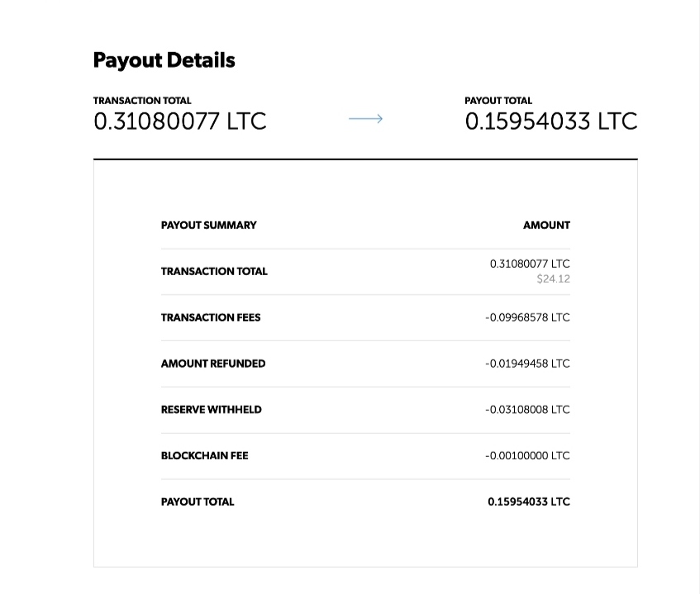Select the RESERVE WITHHELD row label

[x=211, y=410]
